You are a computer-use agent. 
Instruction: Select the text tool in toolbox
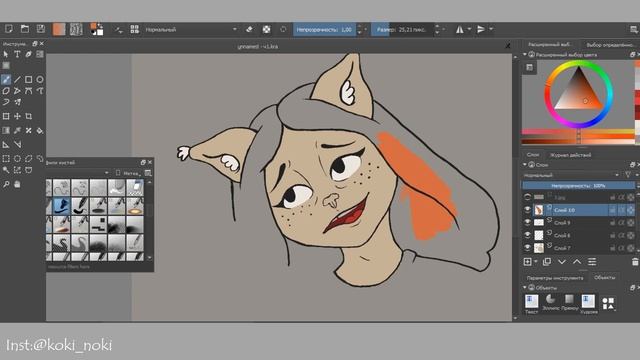[17, 54]
